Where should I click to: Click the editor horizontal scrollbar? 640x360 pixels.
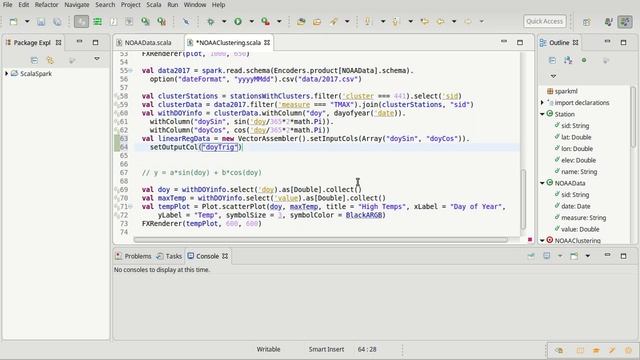320,240
